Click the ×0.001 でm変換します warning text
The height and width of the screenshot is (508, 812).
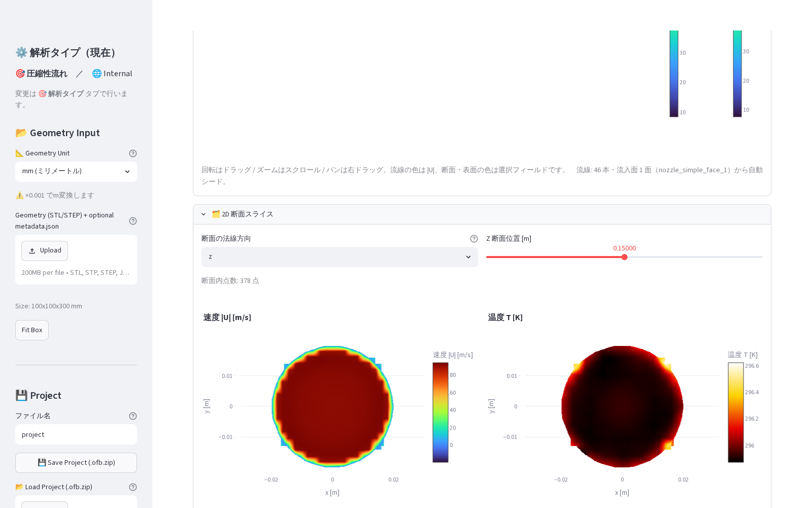55,196
